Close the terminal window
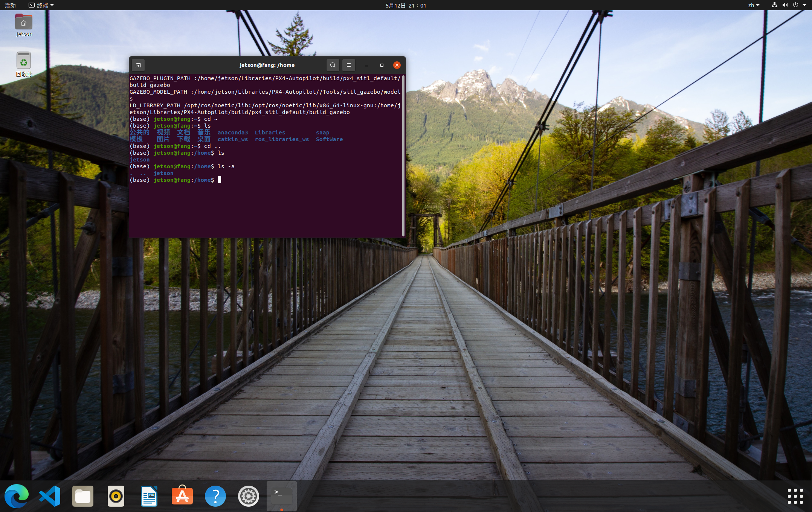This screenshot has width=812, height=512. tap(397, 65)
